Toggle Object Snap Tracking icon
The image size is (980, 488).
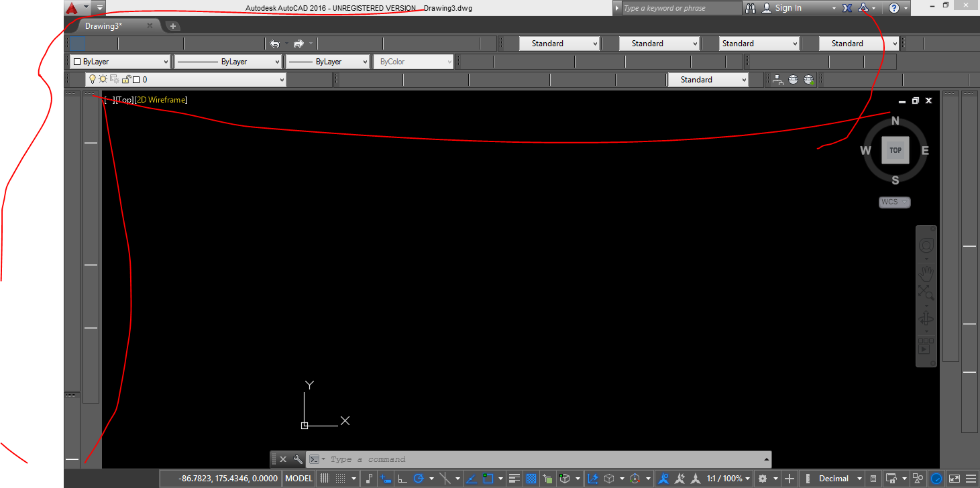point(472,479)
